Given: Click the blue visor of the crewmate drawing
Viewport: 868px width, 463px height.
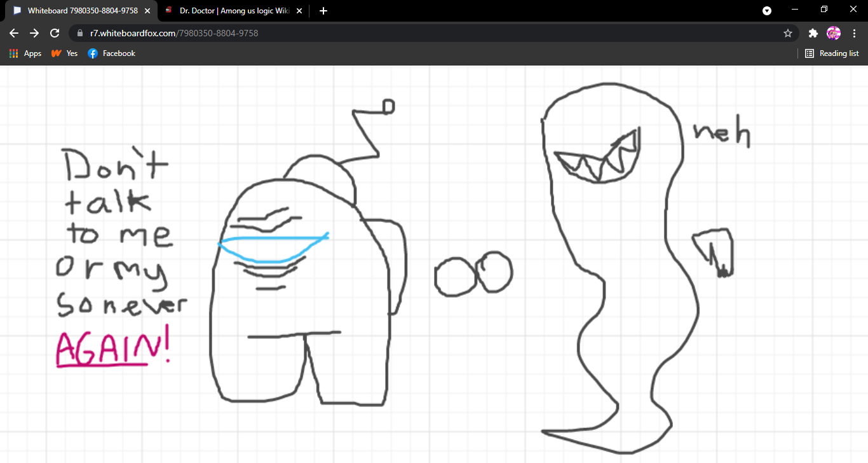Looking at the screenshot, I should (x=273, y=247).
